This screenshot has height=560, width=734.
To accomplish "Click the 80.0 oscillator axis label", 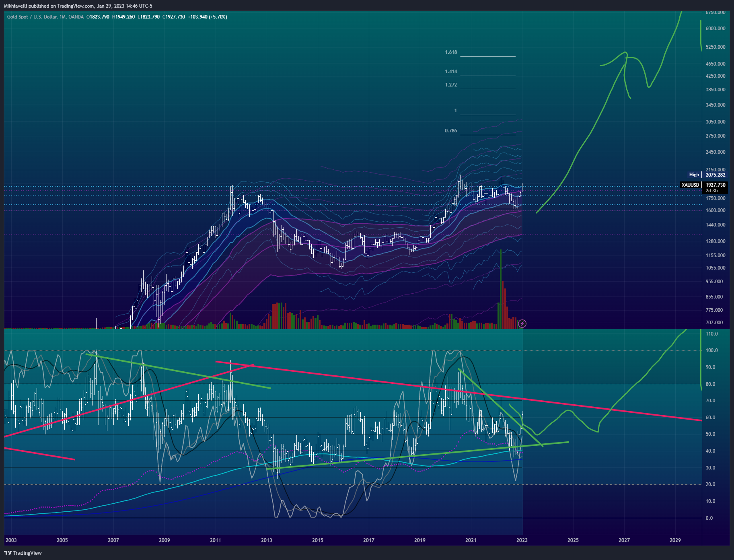I will point(710,384).
